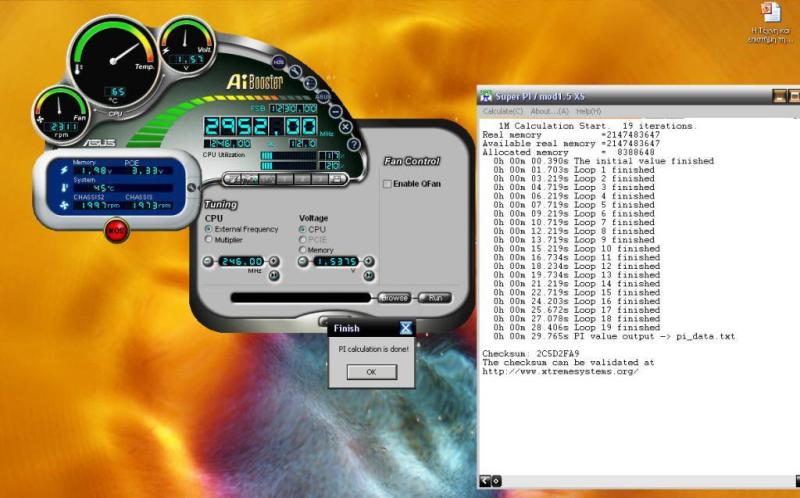Select the Memory voltage radio option

click(303, 250)
